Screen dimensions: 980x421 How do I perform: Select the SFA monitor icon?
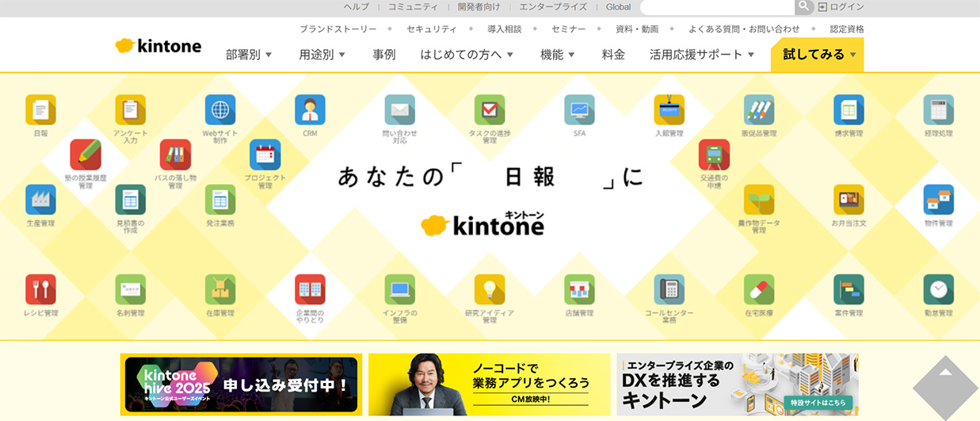[579, 109]
